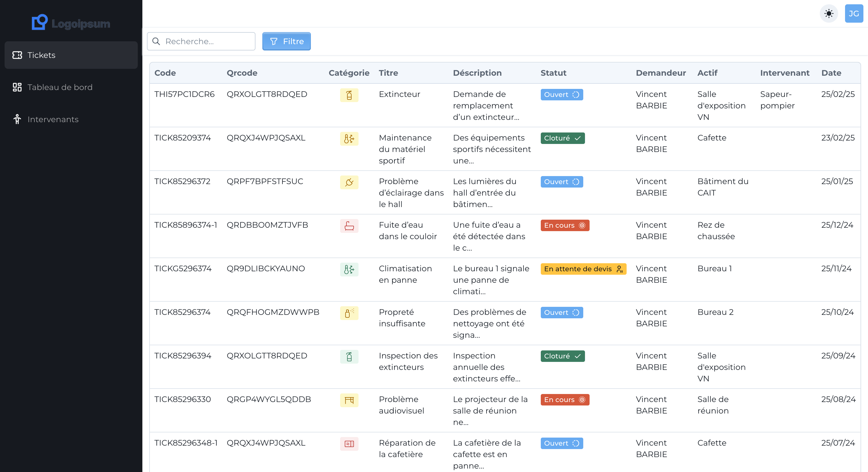This screenshot has height=472, width=868.
Task: Click spray bottle icon for Propreté insuffisante
Action: pyautogui.click(x=349, y=313)
